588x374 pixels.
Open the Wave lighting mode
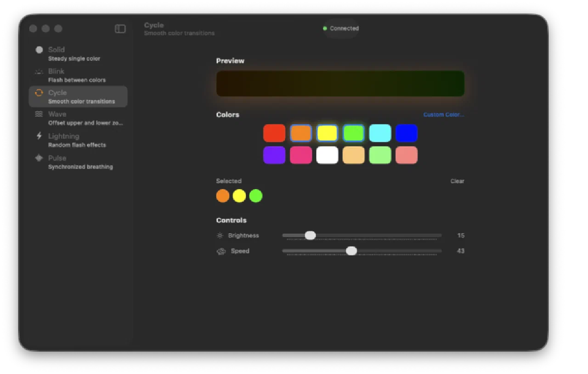click(x=78, y=118)
